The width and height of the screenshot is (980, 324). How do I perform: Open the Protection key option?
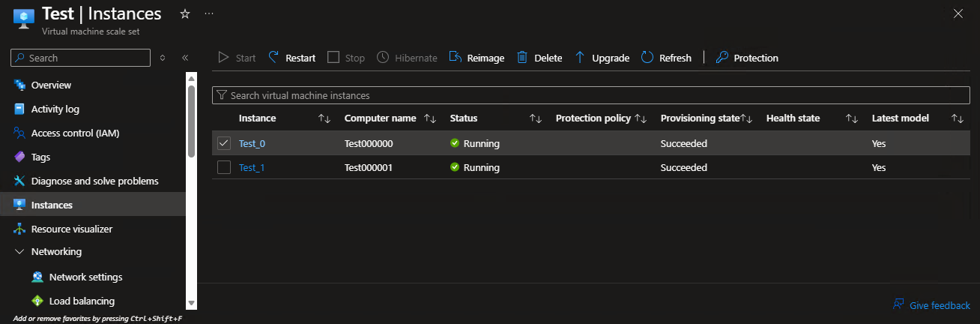[747, 58]
